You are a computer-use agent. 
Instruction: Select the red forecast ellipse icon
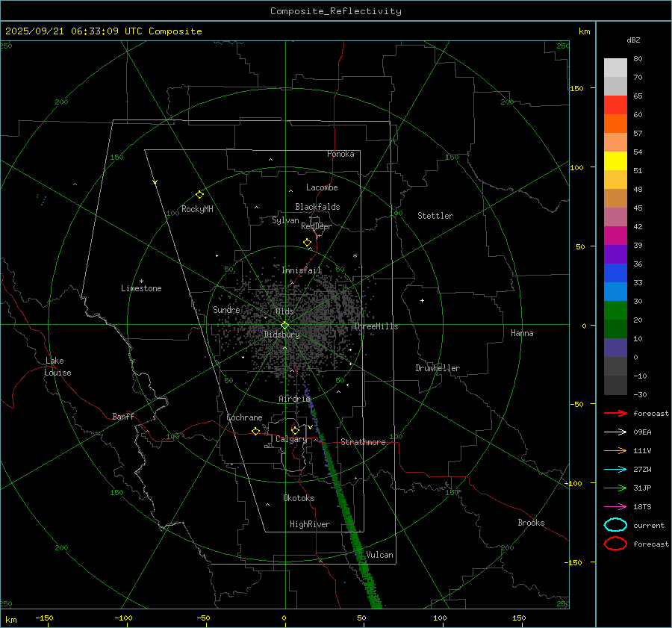coord(615,544)
